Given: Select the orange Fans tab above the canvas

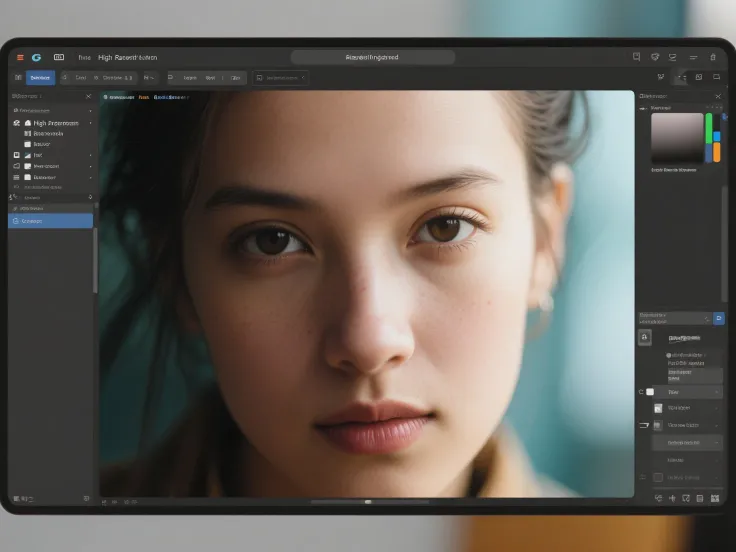Looking at the screenshot, I should click(144, 97).
